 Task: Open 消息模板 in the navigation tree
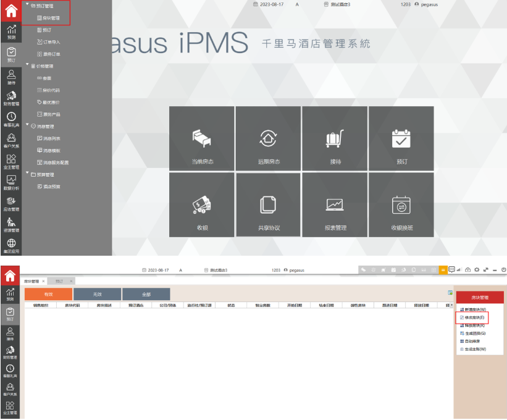[x=49, y=150]
